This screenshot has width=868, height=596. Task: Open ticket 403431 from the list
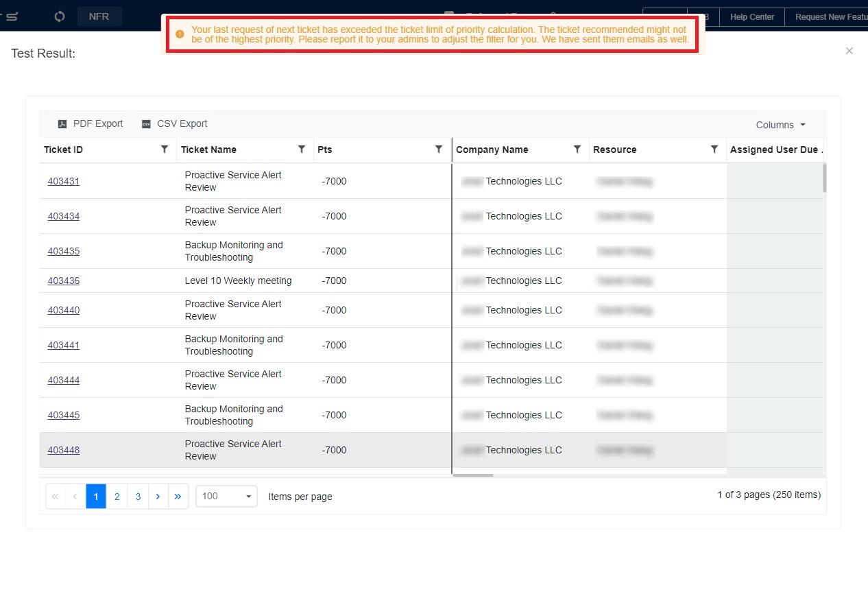pos(63,181)
